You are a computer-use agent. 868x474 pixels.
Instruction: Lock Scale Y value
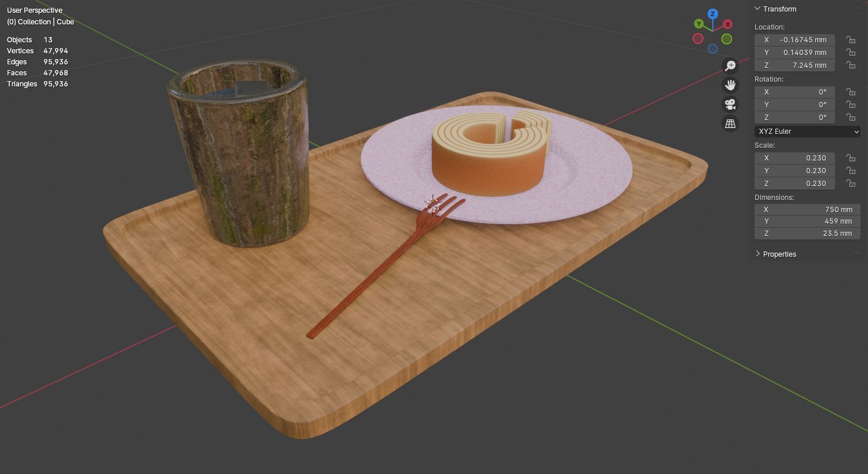pyautogui.click(x=851, y=170)
